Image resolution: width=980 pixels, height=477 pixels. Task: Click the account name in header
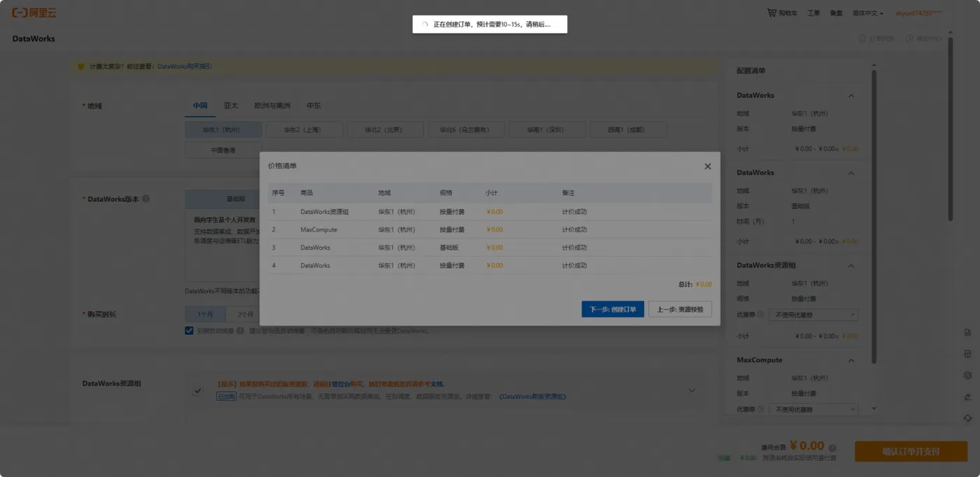click(918, 13)
